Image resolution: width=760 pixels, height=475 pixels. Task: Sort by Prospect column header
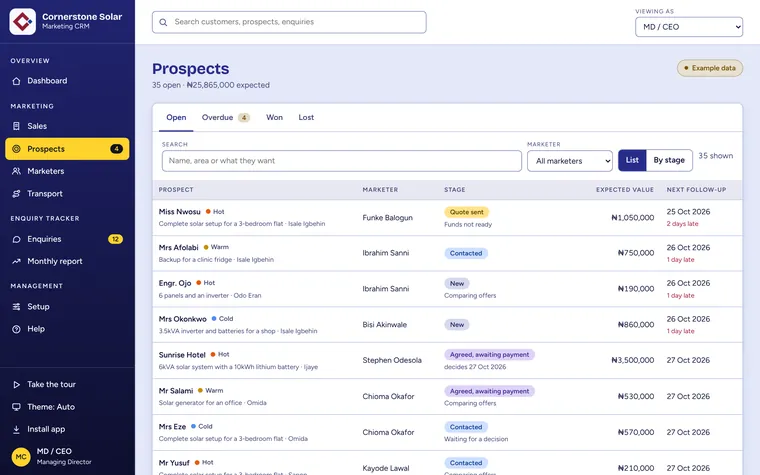(x=176, y=190)
